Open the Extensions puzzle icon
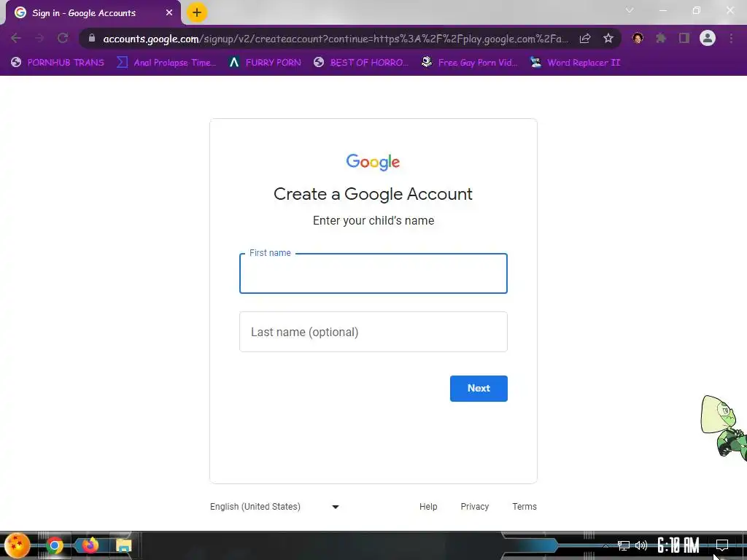This screenshot has width=747, height=560. (661, 38)
